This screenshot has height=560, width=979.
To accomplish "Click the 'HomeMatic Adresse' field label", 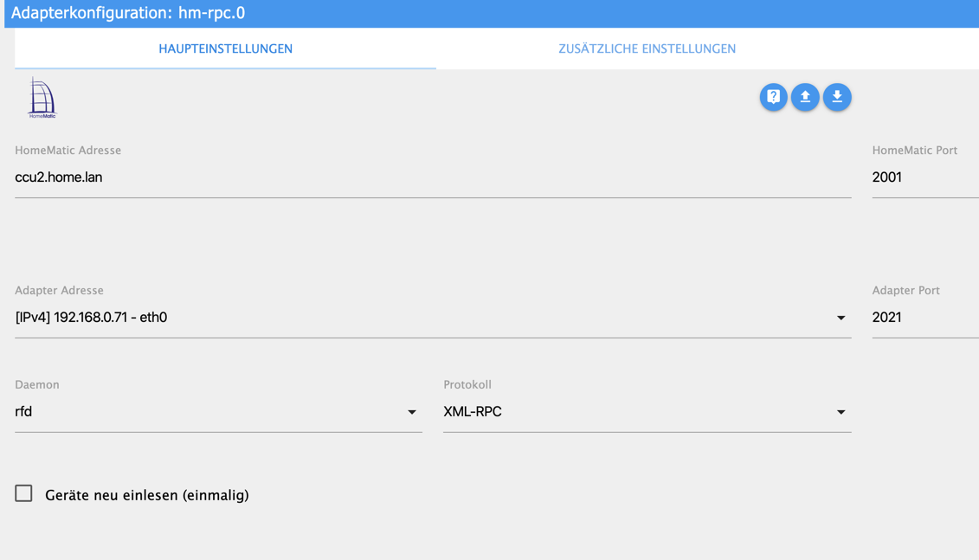I will pos(68,150).
